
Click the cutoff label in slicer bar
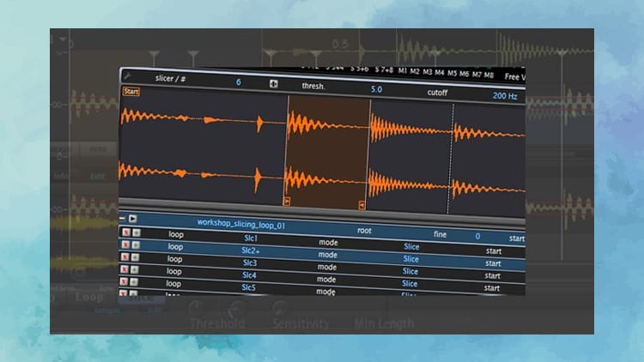(x=437, y=93)
